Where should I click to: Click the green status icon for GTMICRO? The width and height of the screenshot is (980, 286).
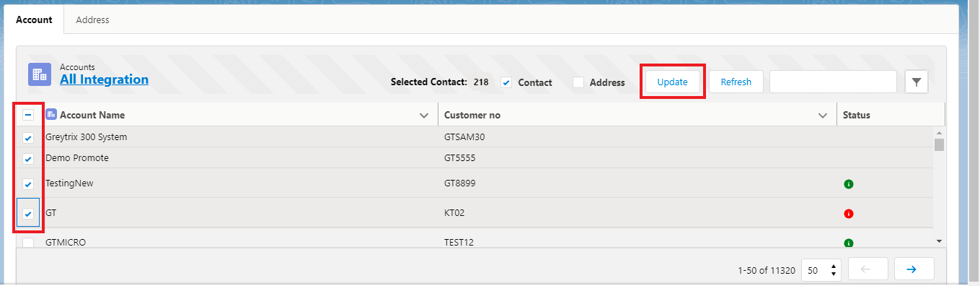tap(849, 243)
